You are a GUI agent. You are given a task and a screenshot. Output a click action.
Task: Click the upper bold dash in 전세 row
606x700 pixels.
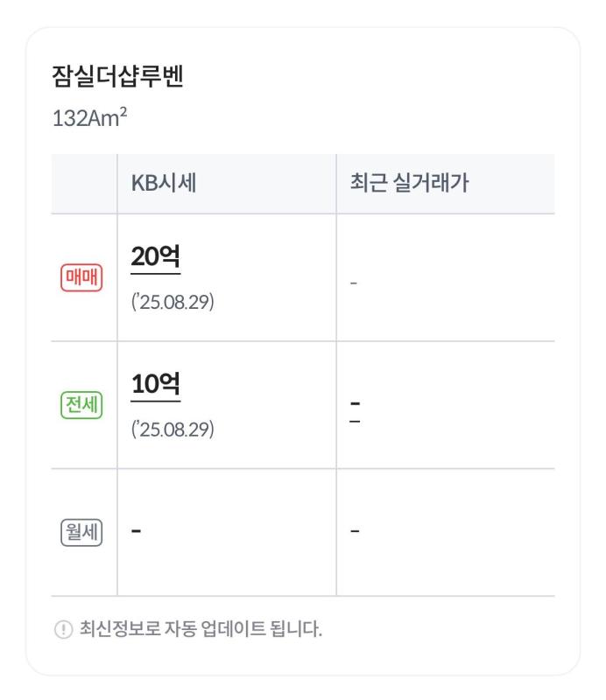click(355, 403)
